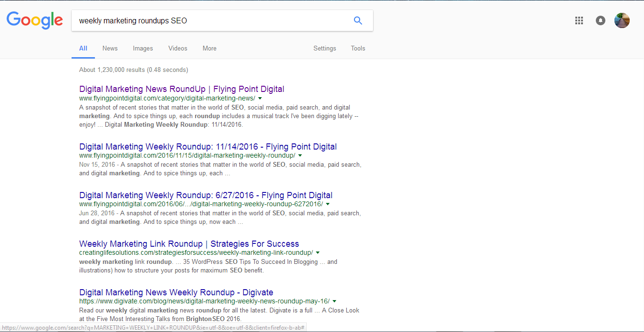This screenshot has height=332, width=644.
Task: Open Digital Marketing News Weekly Roundup - Digivate result
Action: (176, 292)
